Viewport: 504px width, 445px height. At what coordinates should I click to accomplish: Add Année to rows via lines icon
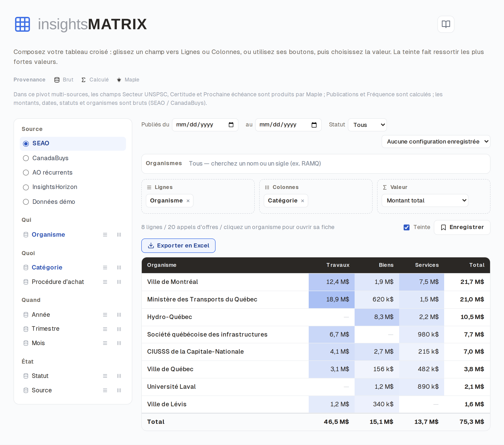(x=105, y=315)
